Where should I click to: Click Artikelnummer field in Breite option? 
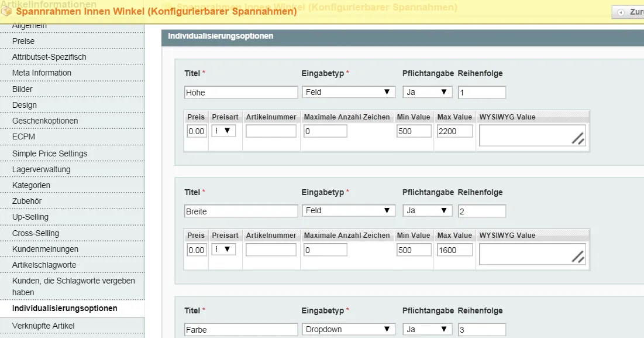coord(271,250)
